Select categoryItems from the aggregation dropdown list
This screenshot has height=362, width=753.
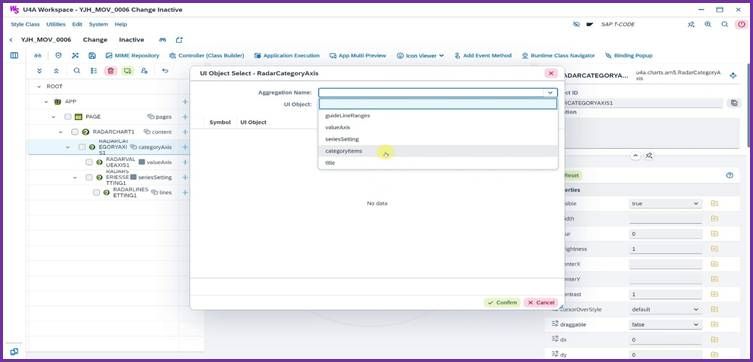point(438,151)
